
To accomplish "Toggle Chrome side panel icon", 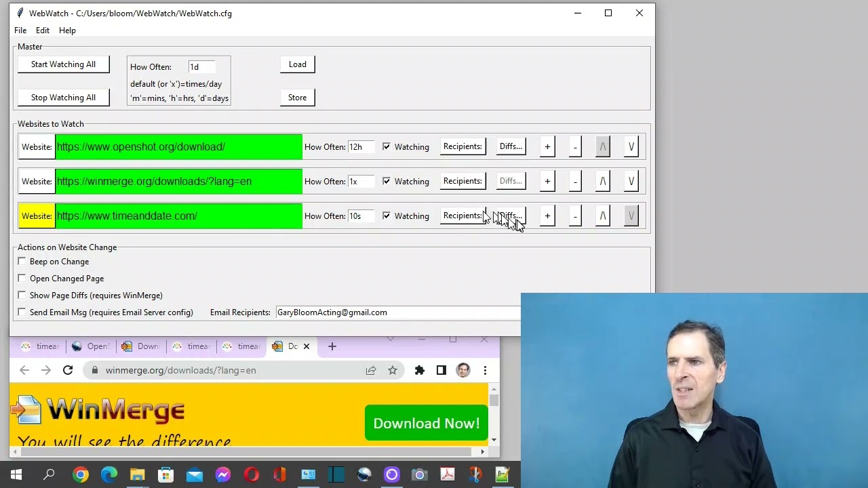I will (x=441, y=370).
